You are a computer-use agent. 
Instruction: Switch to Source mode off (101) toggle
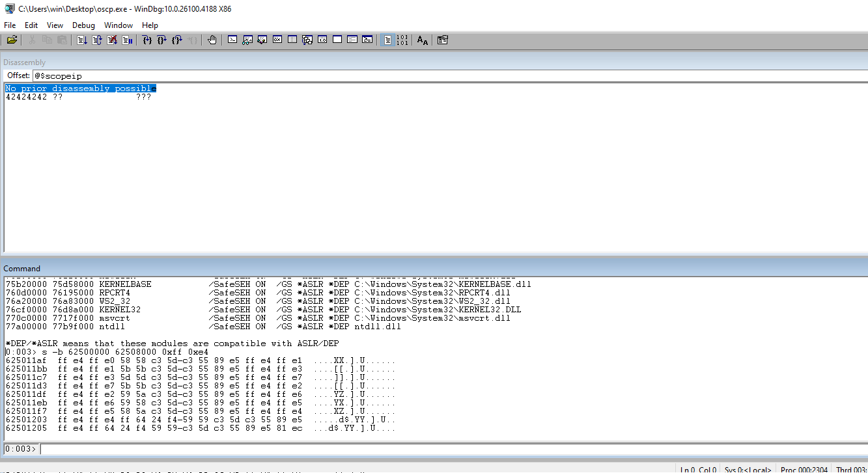coord(402,40)
